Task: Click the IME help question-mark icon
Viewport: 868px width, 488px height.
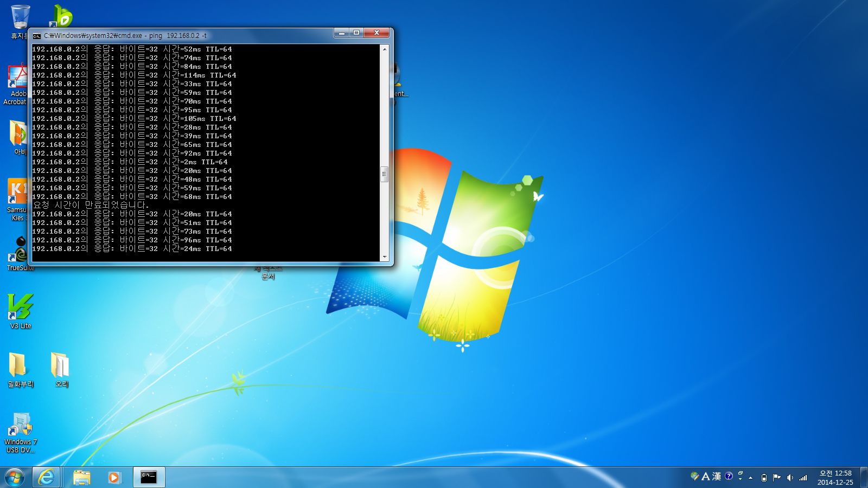Action: 729,476
